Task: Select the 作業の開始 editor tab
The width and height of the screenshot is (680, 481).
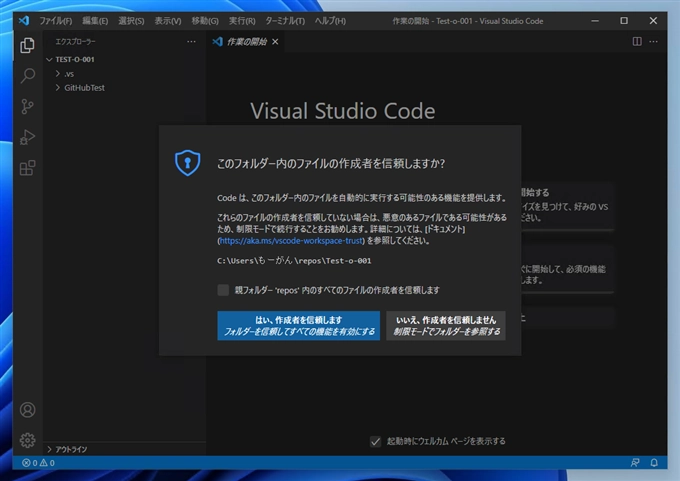Action: pyautogui.click(x=245, y=42)
